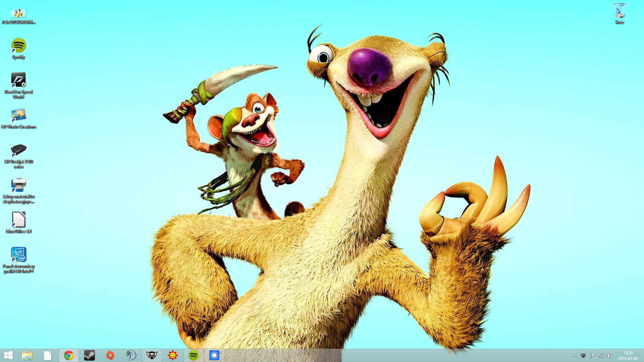This screenshot has height=362, width=644.
Task: Open the volume speaker tray icon
Action: 609,356
